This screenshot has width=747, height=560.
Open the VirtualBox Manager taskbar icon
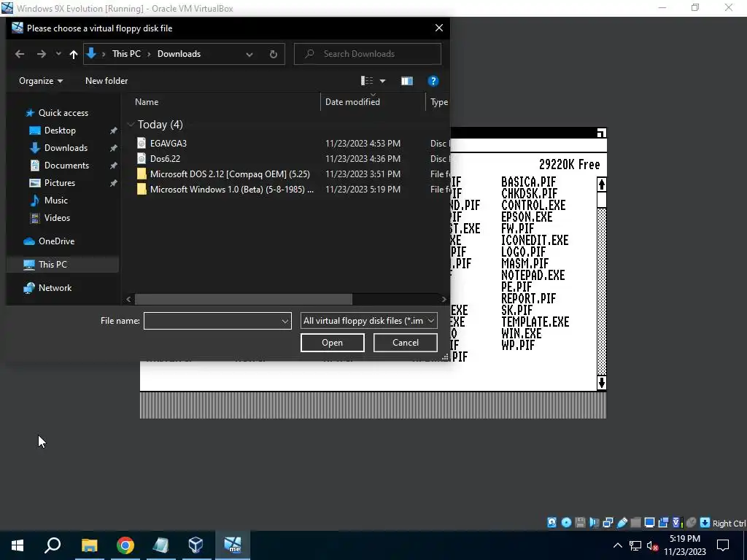pyautogui.click(x=196, y=545)
